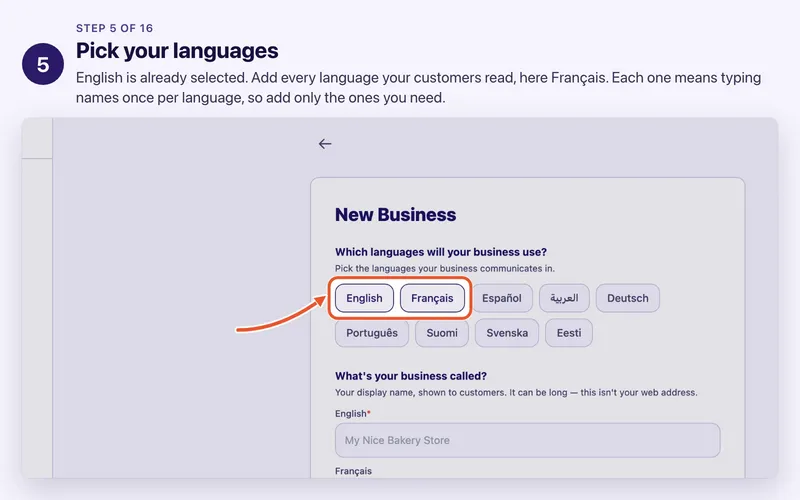The height and width of the screenshot is (500, 800).
Task: Select the Suomi language chip
Action: tap(442, 333)
